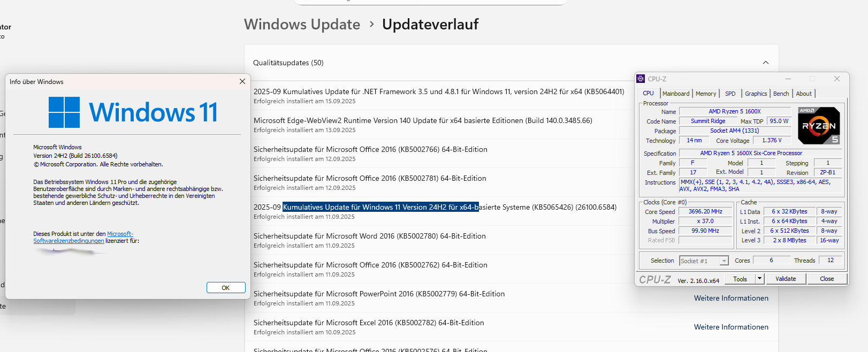This screenshot has width=868, height=352.
Task: Click the Close button in CPU-Z
Action: (x=827, y=279)
